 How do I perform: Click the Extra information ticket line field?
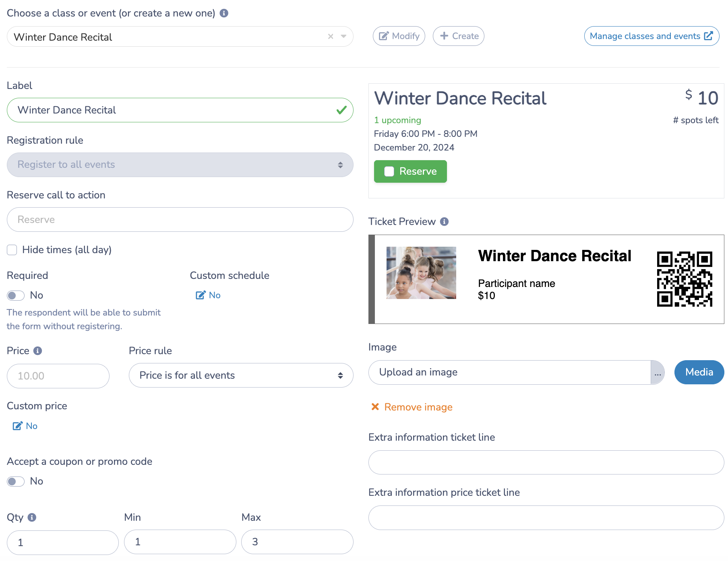(x=546, y=463)
